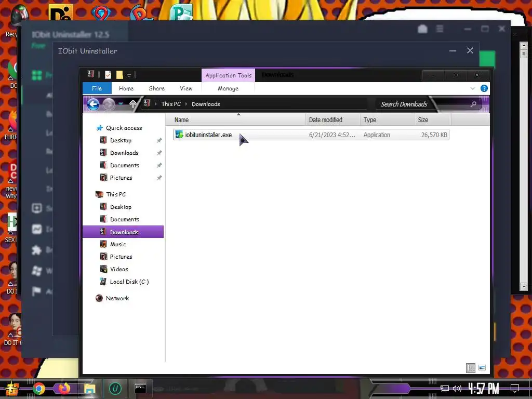Click the iobituninstaller.exe file icon

[179, 135]
